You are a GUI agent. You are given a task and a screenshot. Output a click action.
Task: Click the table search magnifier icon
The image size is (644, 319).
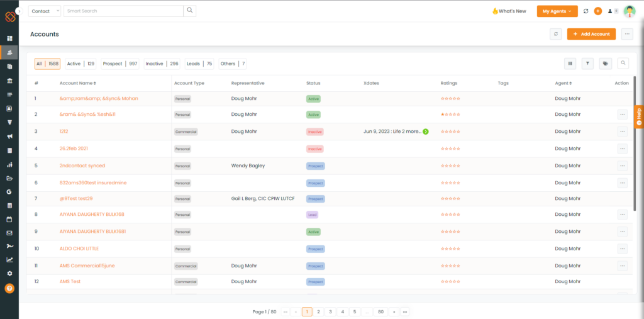623,64
